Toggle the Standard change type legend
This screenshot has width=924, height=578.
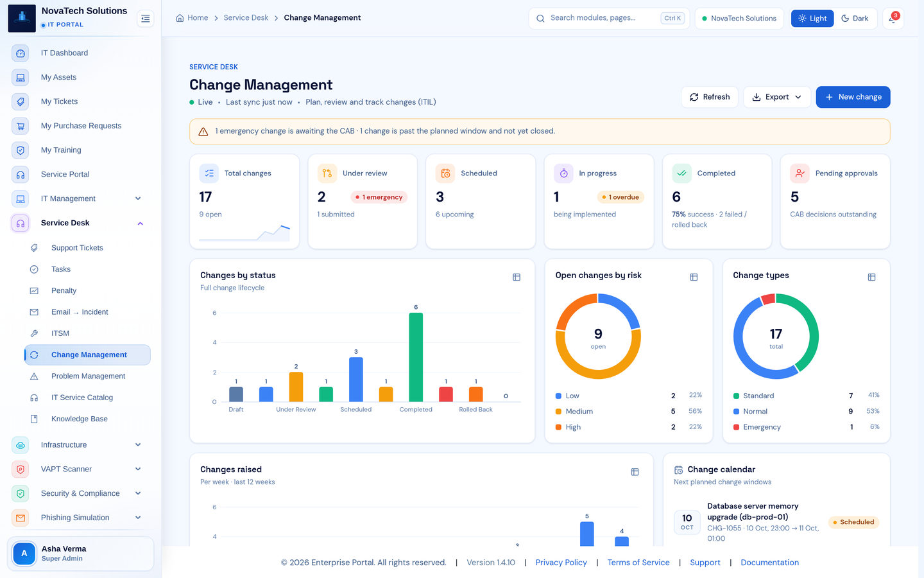[807, 396]
